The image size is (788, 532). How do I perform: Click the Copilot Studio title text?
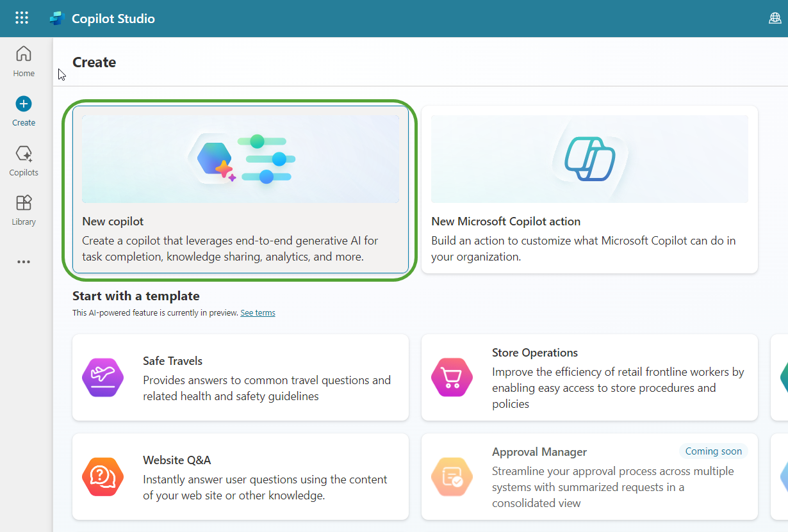pos(113,19)
